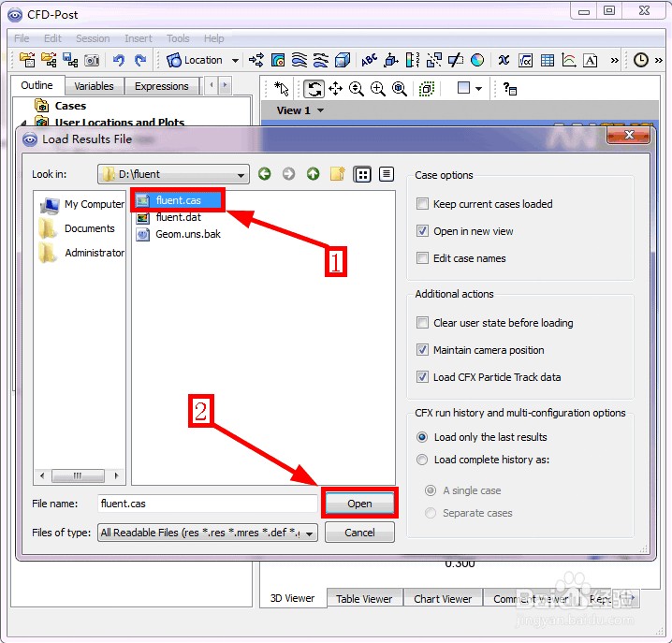Open the Insert menu
672x643 pixels.
tap(138, 38)
